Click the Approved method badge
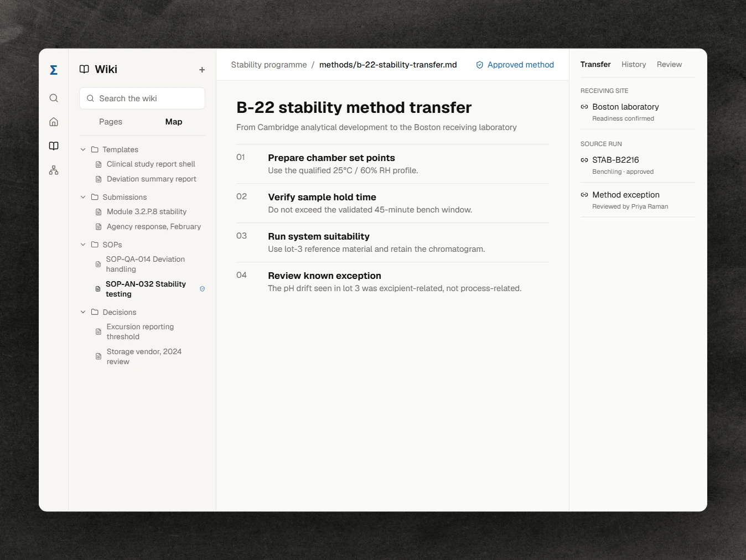The height and width of the screenshot is (560, 746). coord(515,65)
